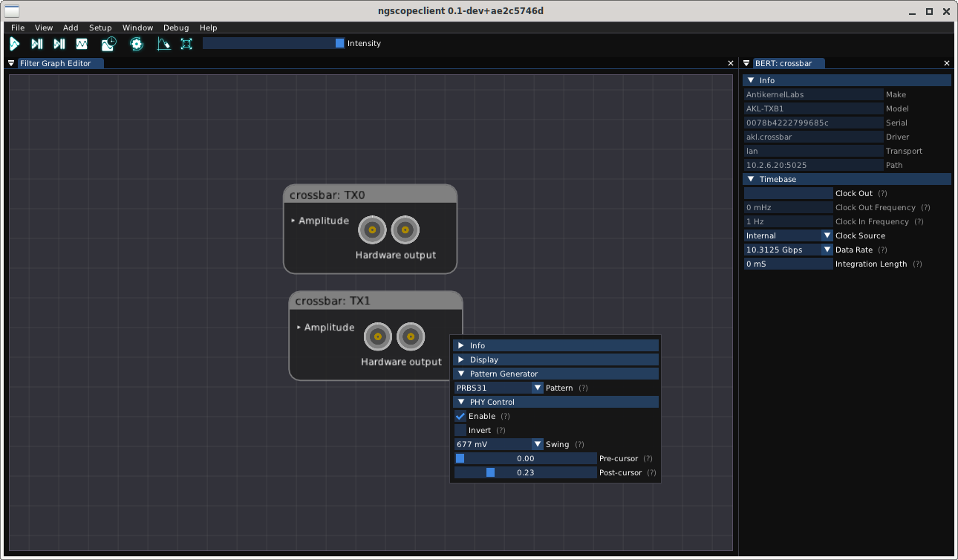Start the trigger with the play waveform icon
Image resolution: width=958 pixels, height=560 pixels.
[x=14, y=44]
